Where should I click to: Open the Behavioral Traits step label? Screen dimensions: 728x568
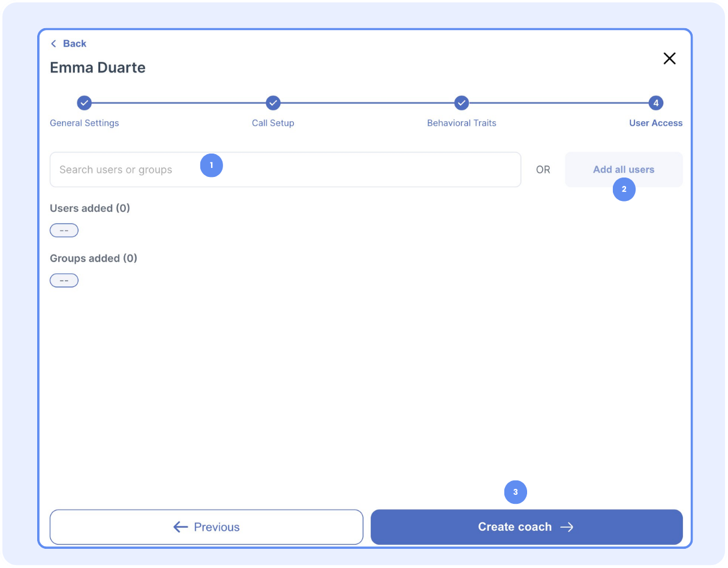461,123
